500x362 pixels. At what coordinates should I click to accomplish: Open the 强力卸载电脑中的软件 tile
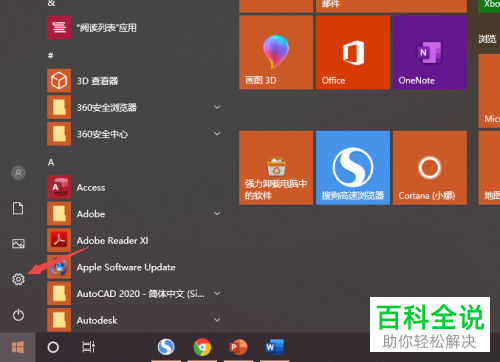[276, 168]
